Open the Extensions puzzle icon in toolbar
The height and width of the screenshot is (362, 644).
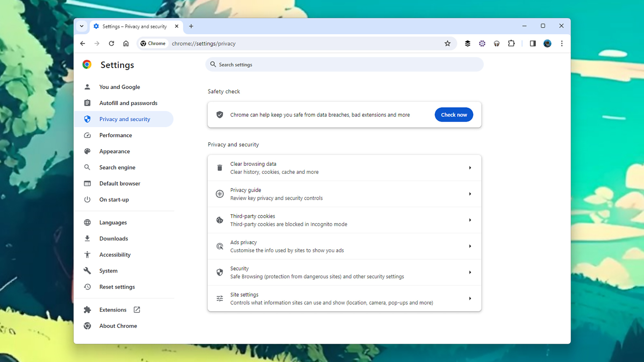click(511, 43)
